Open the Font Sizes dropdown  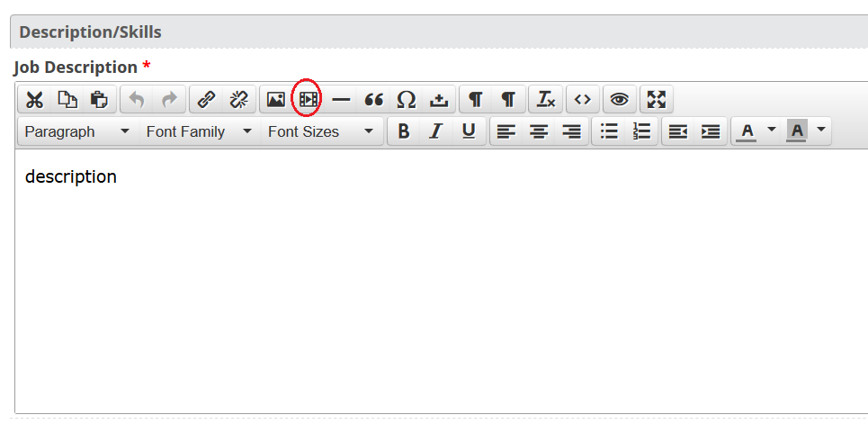[x=322, y=131]
